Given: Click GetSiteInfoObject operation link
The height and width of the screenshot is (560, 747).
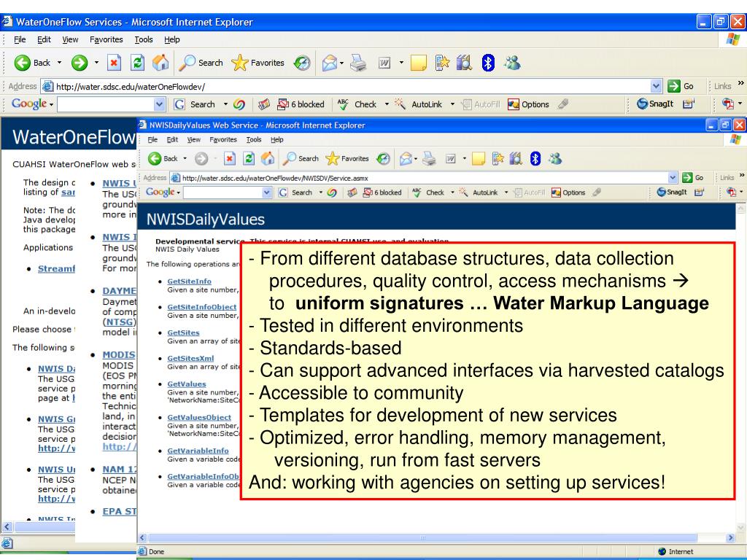Looking at the screenshot, I should click(202, 307).
